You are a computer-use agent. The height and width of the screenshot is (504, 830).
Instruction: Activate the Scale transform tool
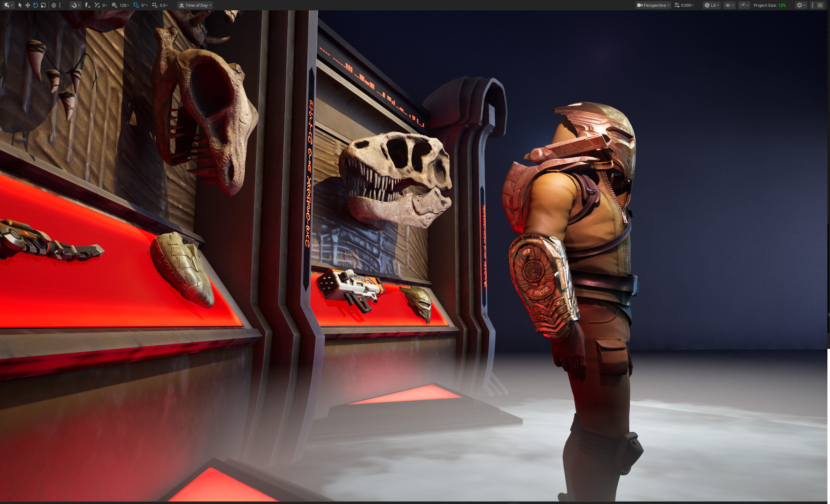pos(43,5)
